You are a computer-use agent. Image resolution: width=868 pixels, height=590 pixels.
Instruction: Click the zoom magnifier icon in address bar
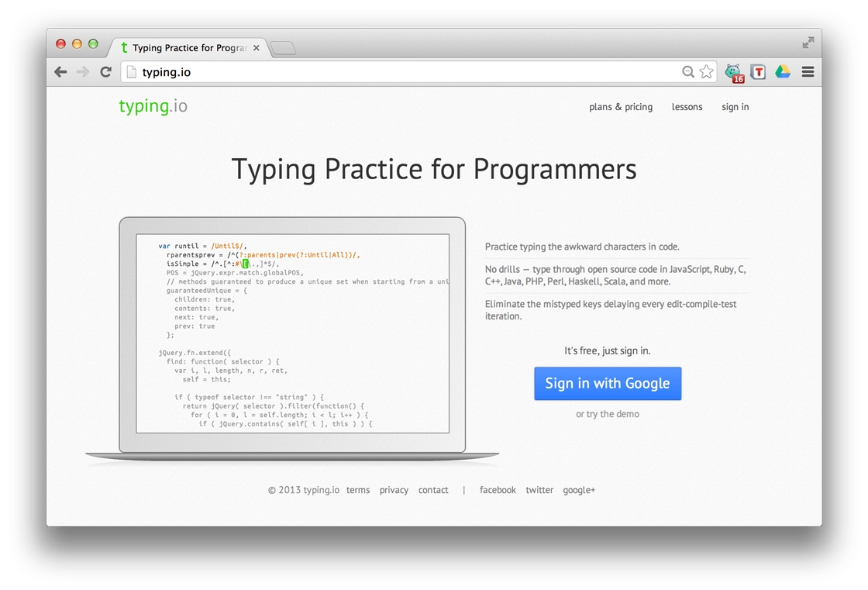point(687,72)
